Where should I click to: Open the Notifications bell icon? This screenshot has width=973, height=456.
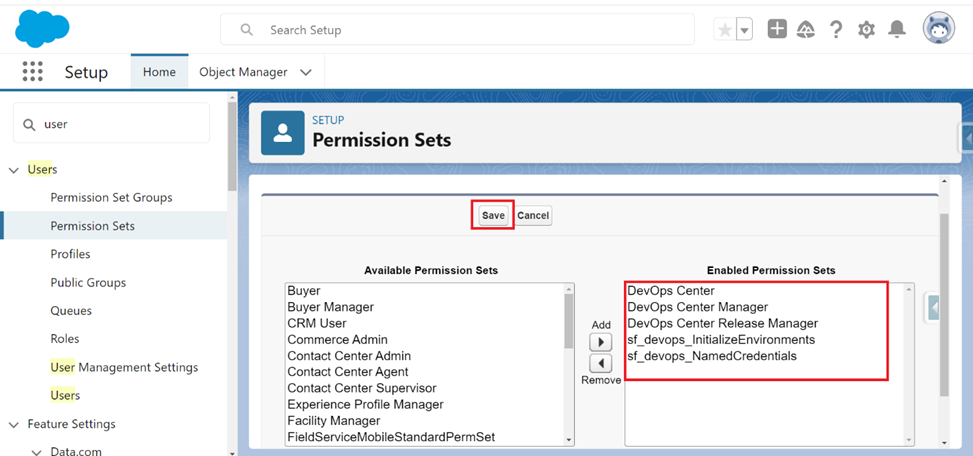[x=897, y=29]
